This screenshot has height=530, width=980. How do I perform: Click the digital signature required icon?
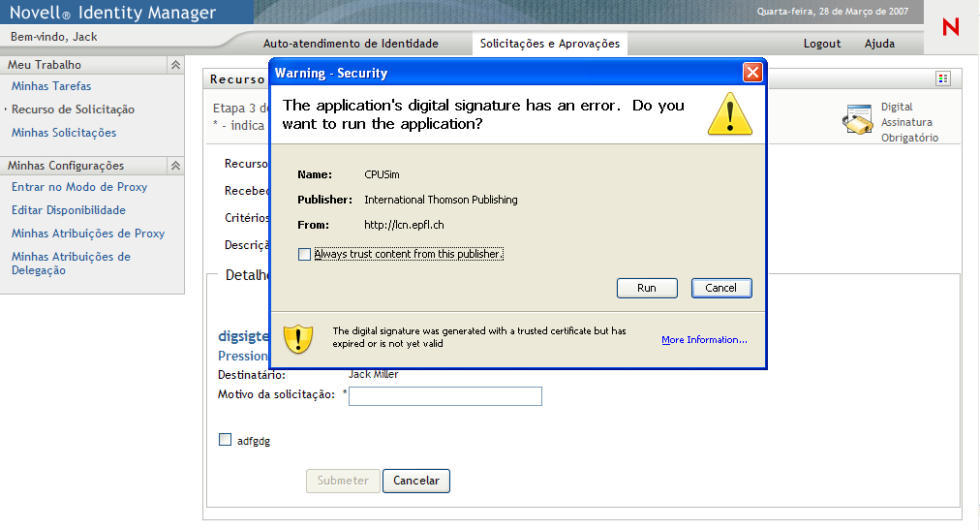[858, 119]
